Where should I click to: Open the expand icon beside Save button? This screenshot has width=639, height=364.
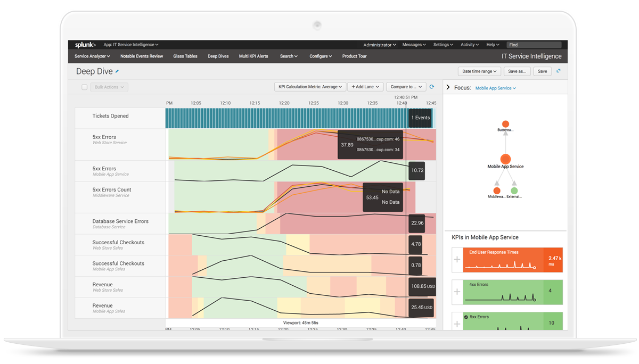tap(559, 71)
